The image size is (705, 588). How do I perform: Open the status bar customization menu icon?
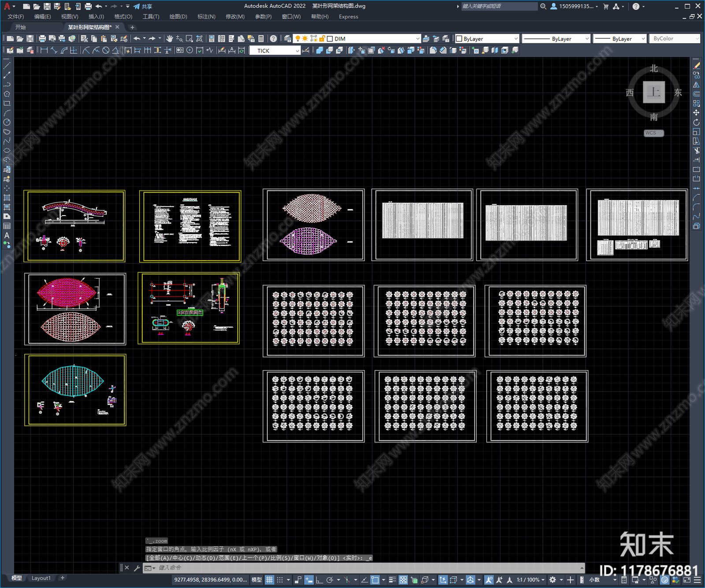698,580
